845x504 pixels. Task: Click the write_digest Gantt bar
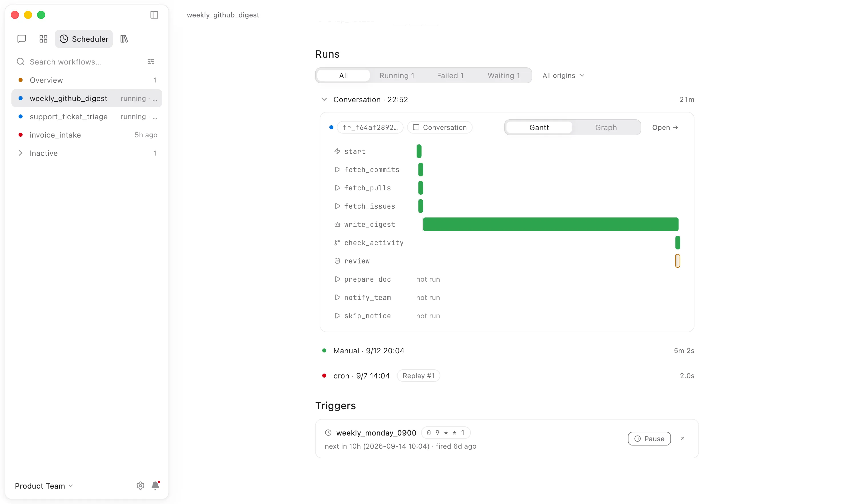551,224
